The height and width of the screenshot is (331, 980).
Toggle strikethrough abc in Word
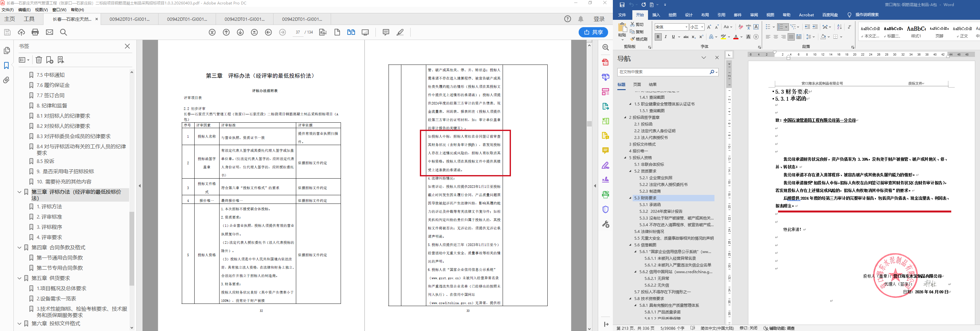pos(686,36)
